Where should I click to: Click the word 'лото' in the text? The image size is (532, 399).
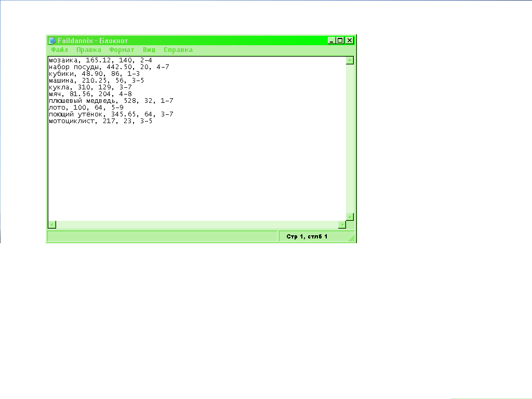point(57,108)
